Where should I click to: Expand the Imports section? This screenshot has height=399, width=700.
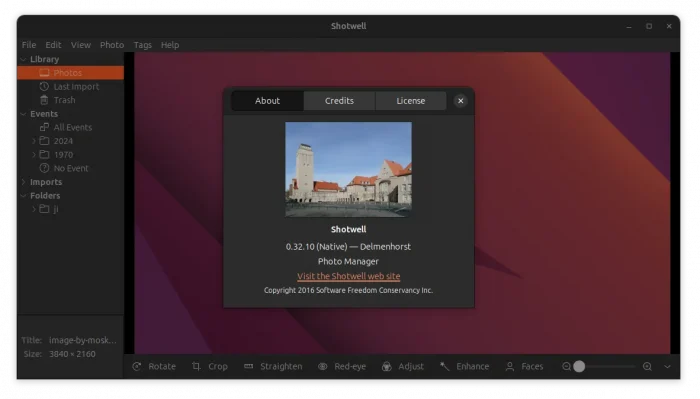24,182
